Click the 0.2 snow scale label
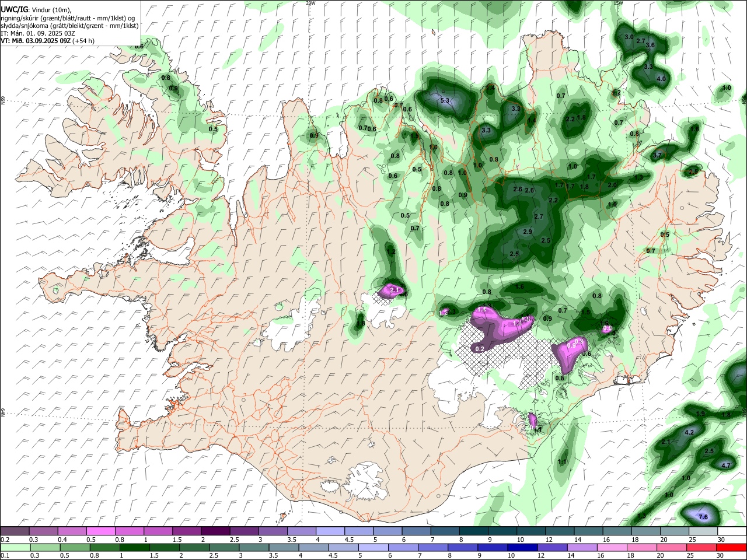Image resolution: width=747 pixels, height=560 pixels. (x=5, y=540)
